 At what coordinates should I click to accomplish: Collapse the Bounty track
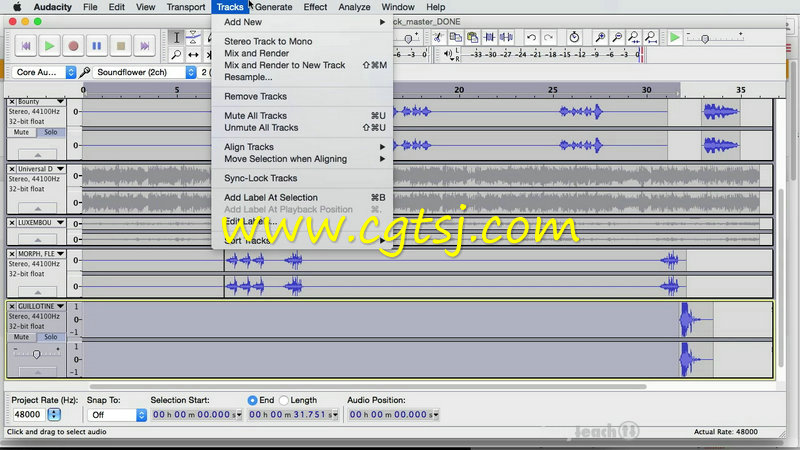(38, 155)
